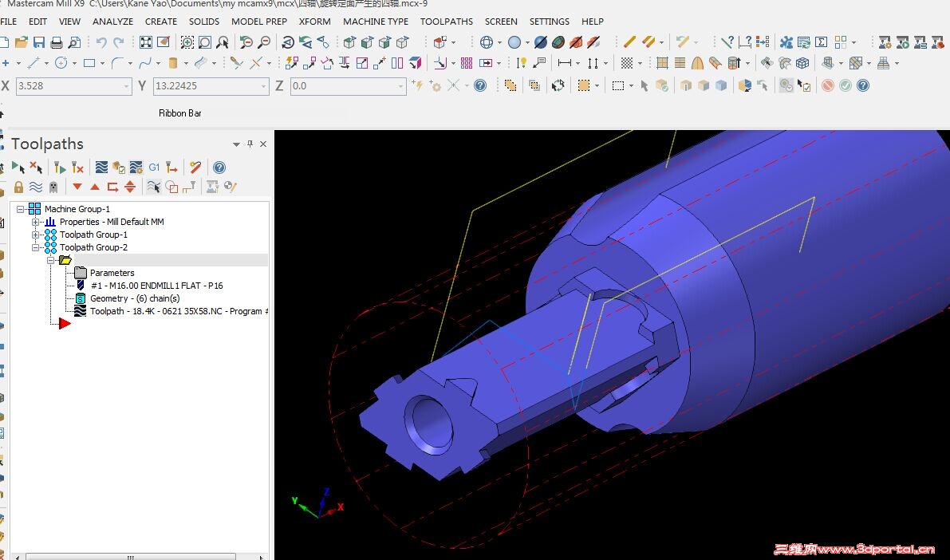
Task: Close the Toolpaths panel
Action: tap(263, 144)
